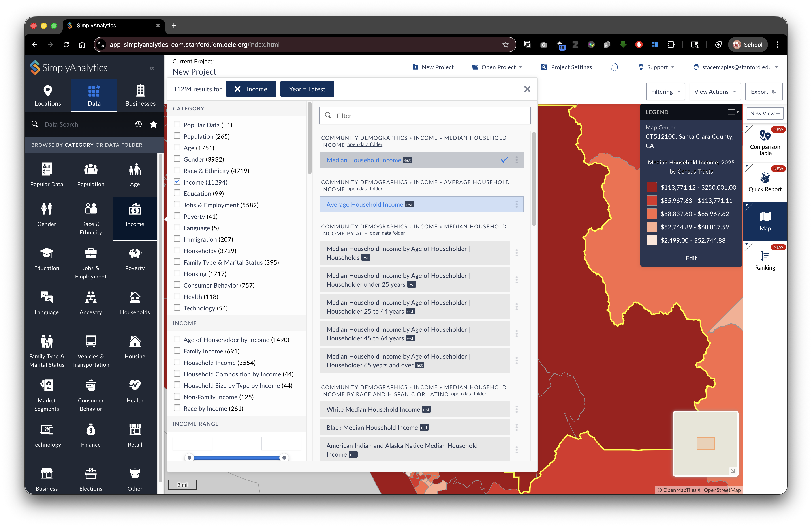Switch to the Businesses tab
Image resolution: width=812 pixels, height=527 pixels.
pos(140,95)
